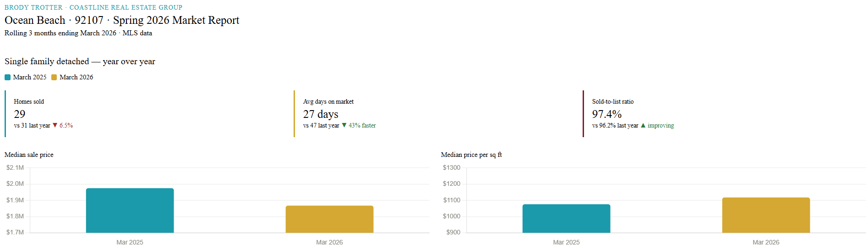Viewport: 868px width, 250px height.
Task: Click the 43% faster text
Action: [x=362, y=125]
